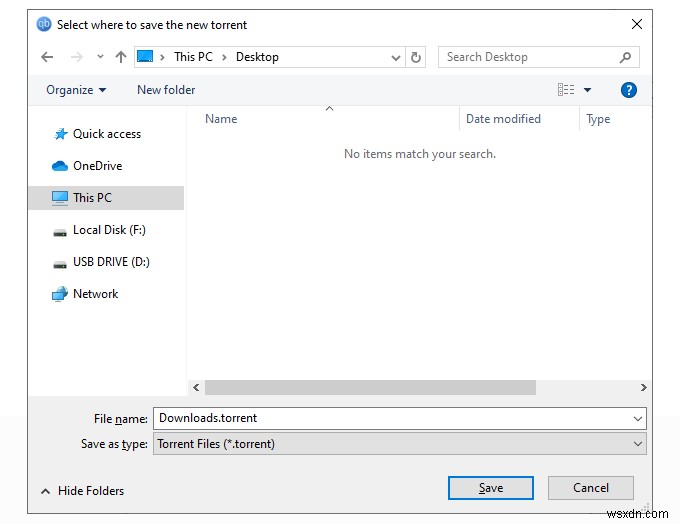Select OneDrive cloud icon in sidebar

(60, 166)
